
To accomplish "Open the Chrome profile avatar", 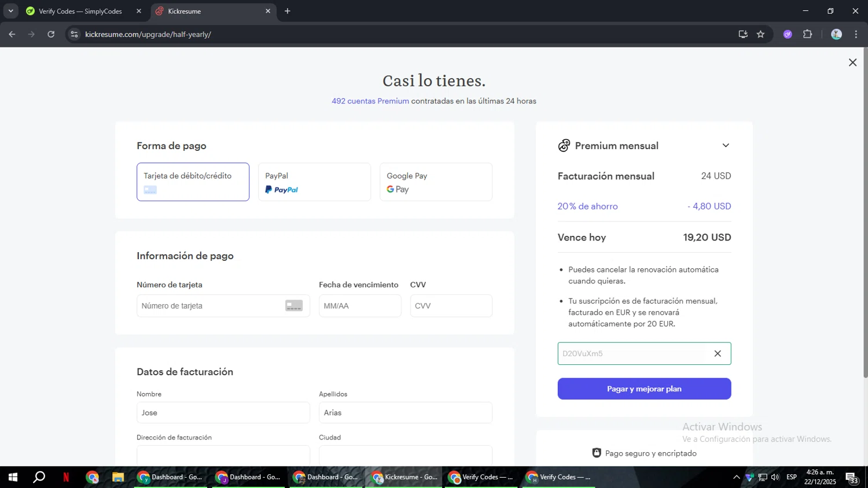I will [836, 34].
